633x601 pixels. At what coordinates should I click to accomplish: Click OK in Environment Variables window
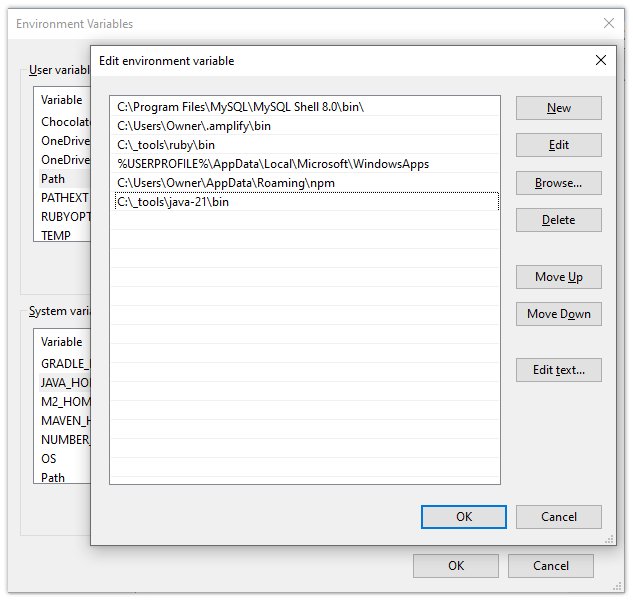[456, 565]
